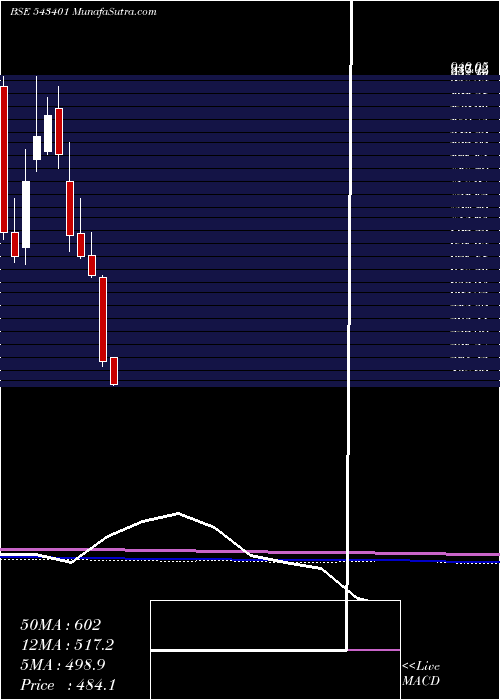
Task: Click the BSE 543401 MunafaSutra.com title
Action: coord(83,12)
